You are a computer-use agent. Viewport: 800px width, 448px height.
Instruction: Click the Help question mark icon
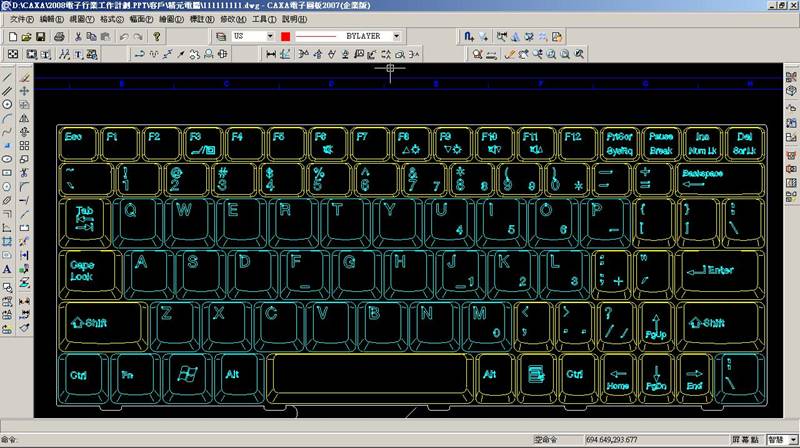point(157,36)
